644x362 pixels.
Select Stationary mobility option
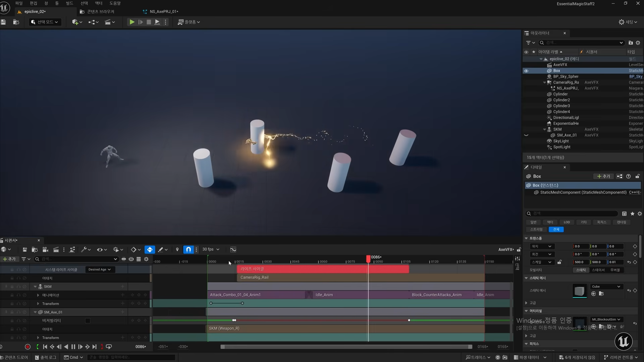(x=598, y=270)
